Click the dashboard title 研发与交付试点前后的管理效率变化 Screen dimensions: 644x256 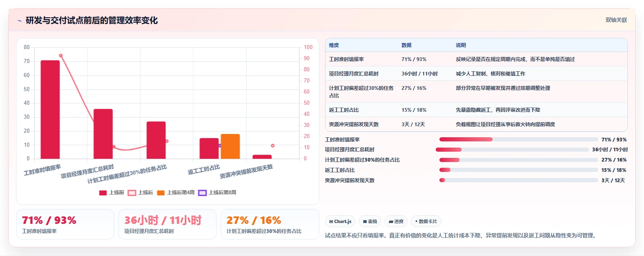pyautogui.click(x=92, y=21)
